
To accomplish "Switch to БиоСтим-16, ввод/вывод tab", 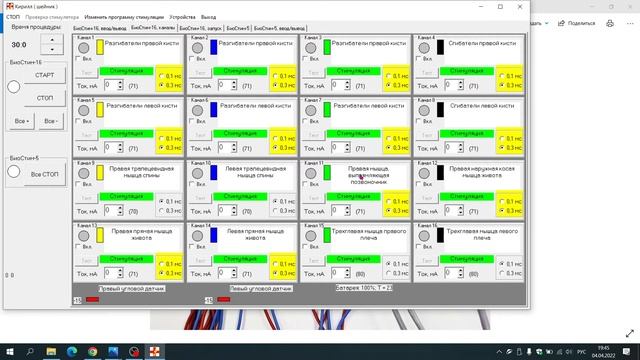I will (100, 29).
